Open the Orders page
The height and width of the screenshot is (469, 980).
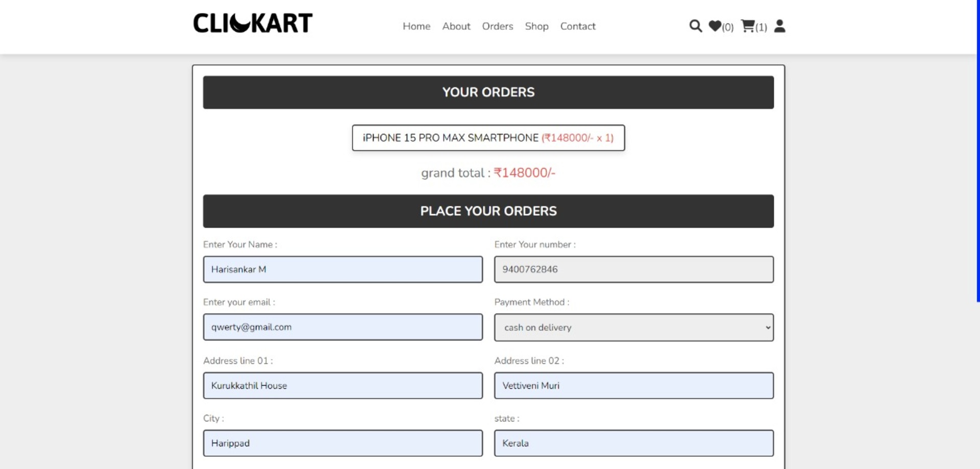coord(498,26)
